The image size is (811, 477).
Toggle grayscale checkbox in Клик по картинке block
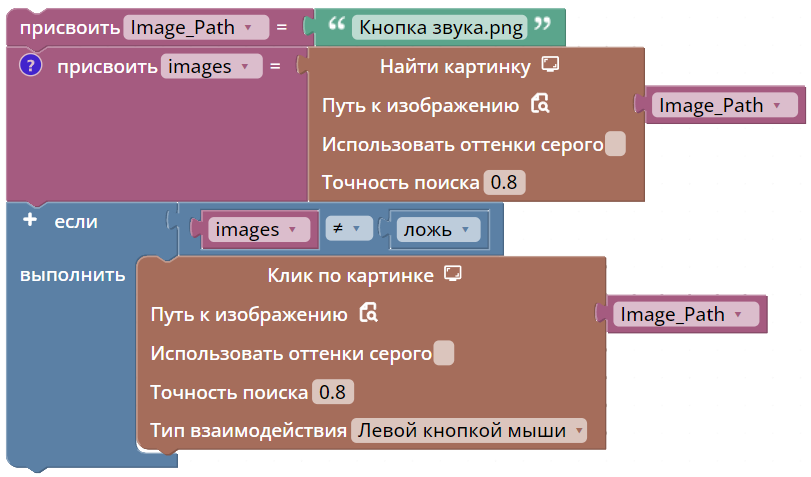(444, 353)
